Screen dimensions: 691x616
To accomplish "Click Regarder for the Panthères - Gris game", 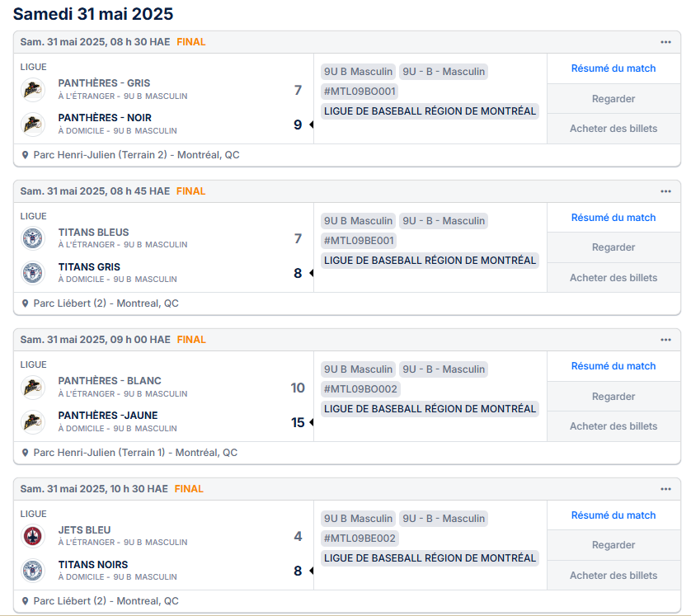I will coord(613,99).
